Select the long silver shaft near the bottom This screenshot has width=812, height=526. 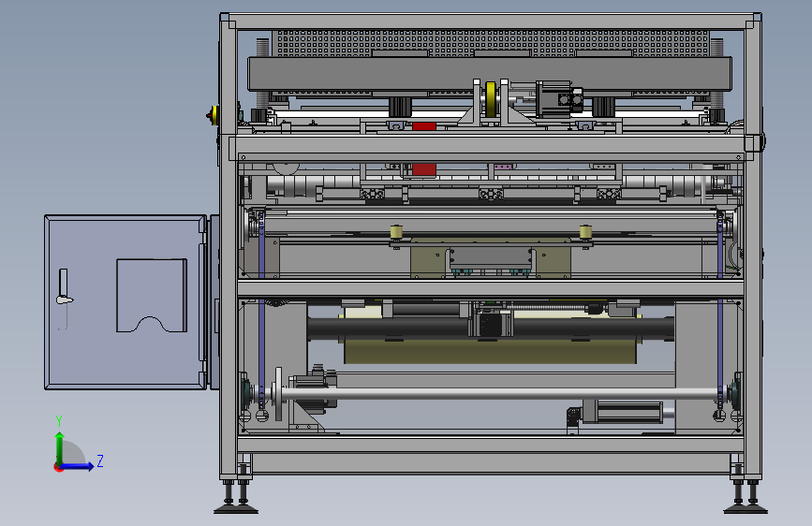(500, 394)
